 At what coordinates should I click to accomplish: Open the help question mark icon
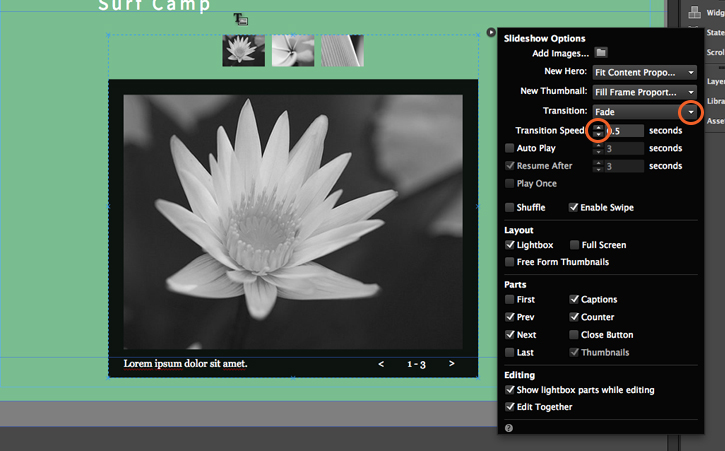[x=509, y=428]
